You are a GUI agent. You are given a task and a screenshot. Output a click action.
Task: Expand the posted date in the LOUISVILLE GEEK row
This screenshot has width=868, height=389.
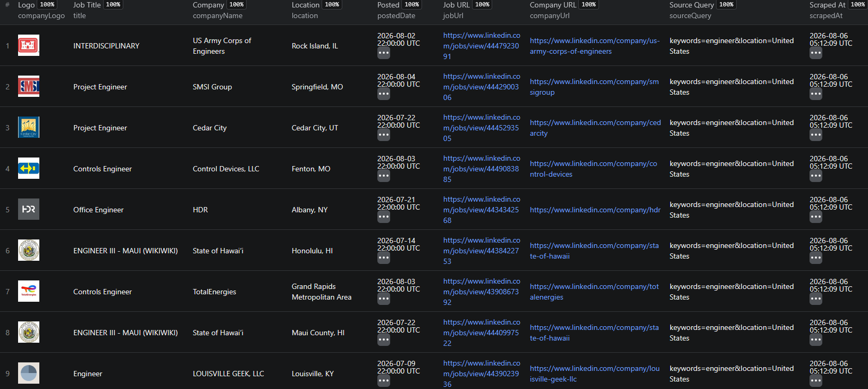(384, 381)
